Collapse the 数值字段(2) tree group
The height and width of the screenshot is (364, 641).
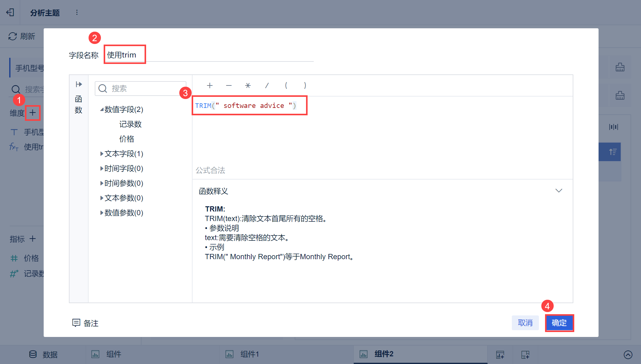(x=102, y=109)
